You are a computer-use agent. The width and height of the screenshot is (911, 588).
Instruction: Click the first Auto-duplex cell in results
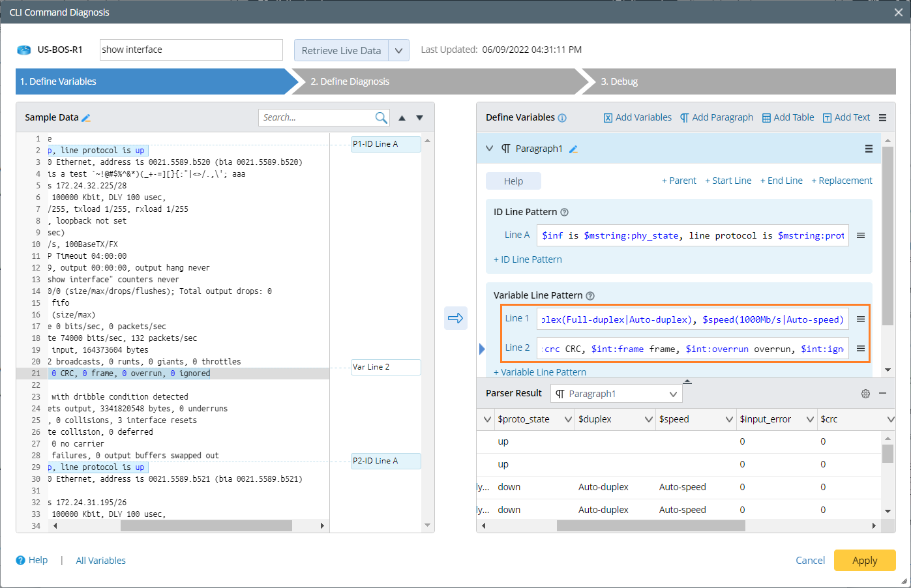click(603, 487)
